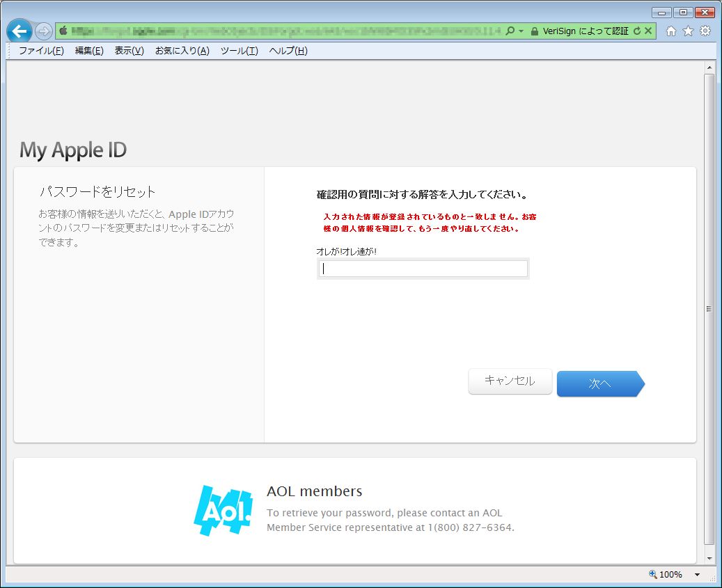Click the scrollbar down arrow
722x588 pixels.
tap(709, 559)
